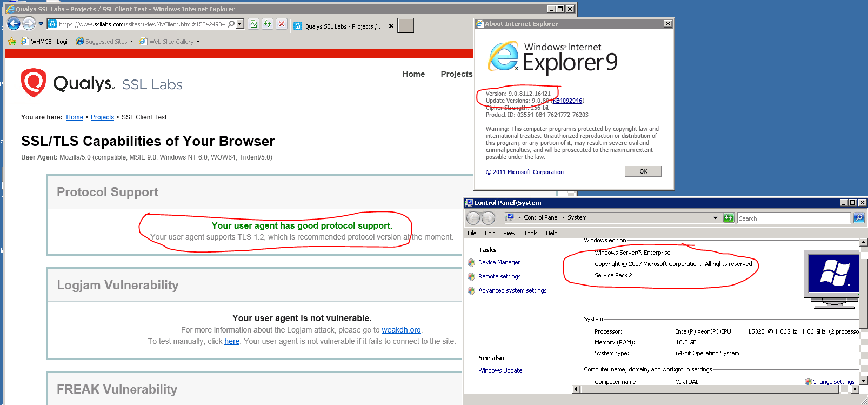The height and width of the screenshot is (405, 868).
Task: Click the red stop loading icon
Action: coord(282,24)
